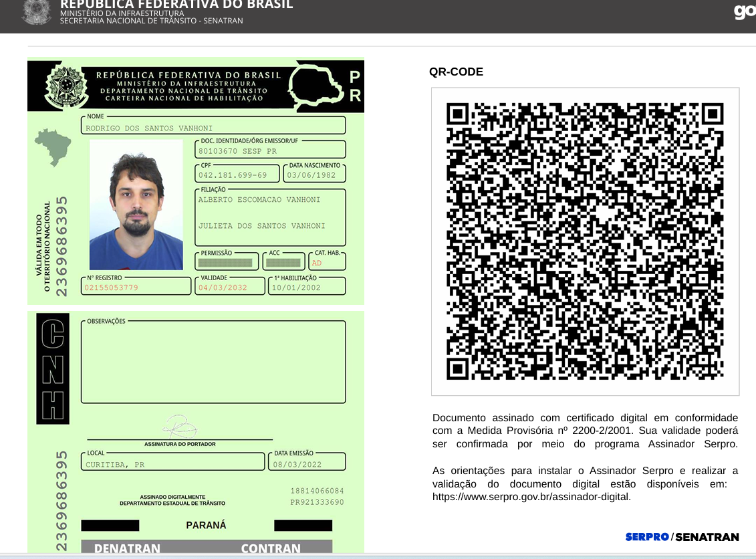Click the LOCAL field showing CURITIBA, PR
This screenshot has height=559, width=756.
(x=173, y=461)
